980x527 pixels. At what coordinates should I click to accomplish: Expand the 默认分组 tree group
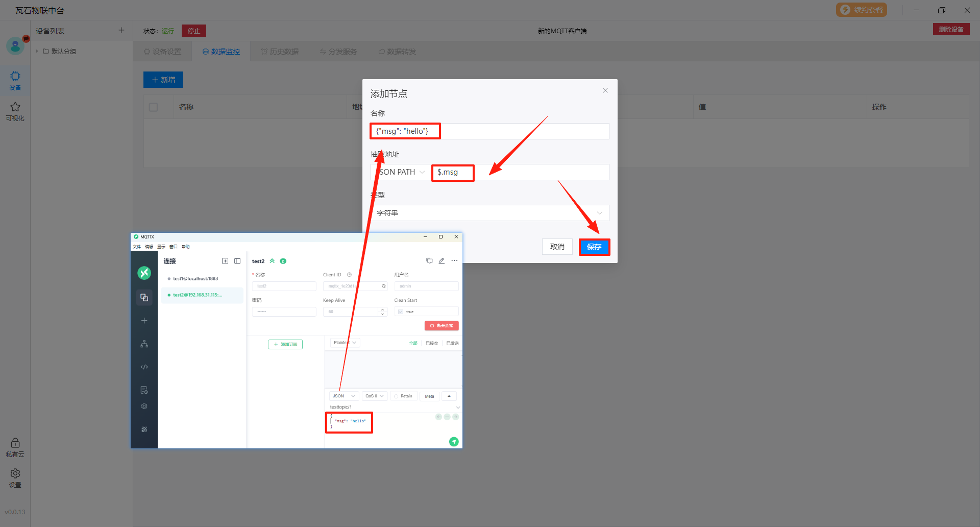click(x=37, y=51)
